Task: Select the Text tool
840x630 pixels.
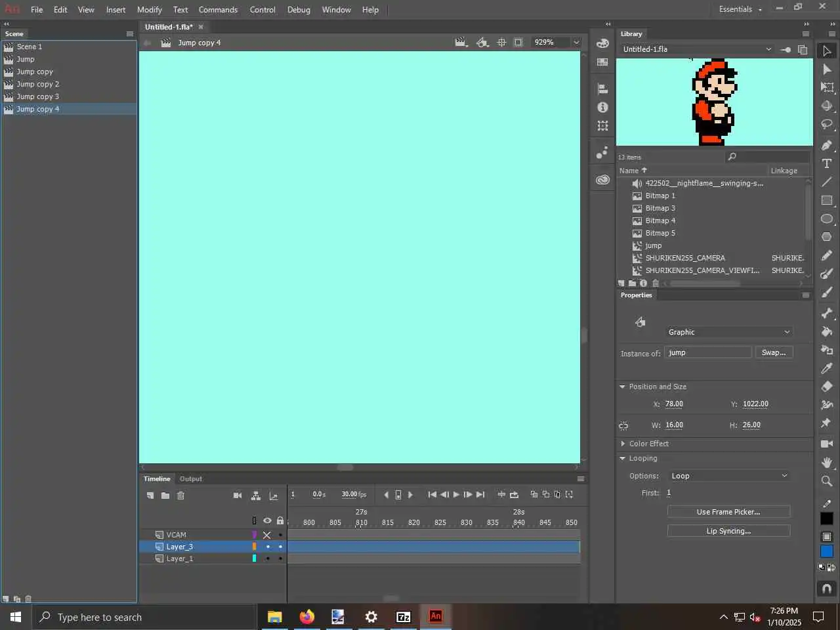Action: click(827, 163)
